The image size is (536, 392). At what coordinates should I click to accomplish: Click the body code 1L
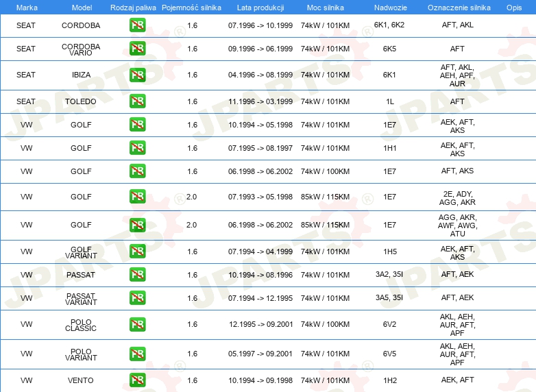[390, 101]
